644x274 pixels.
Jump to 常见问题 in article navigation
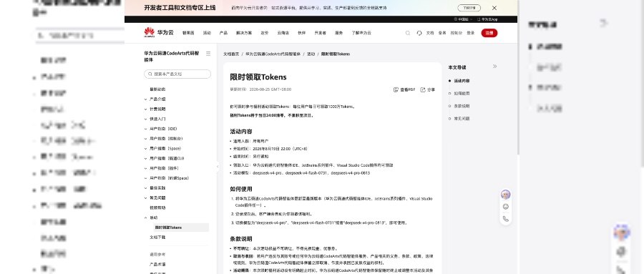click(x=462, y=118)
